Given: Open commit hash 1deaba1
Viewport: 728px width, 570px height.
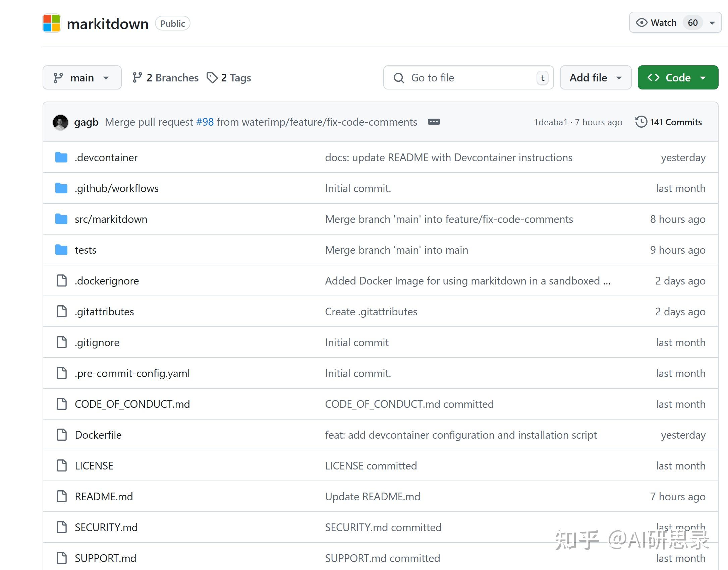Looking at the screenshot, I should pos(551,122).
